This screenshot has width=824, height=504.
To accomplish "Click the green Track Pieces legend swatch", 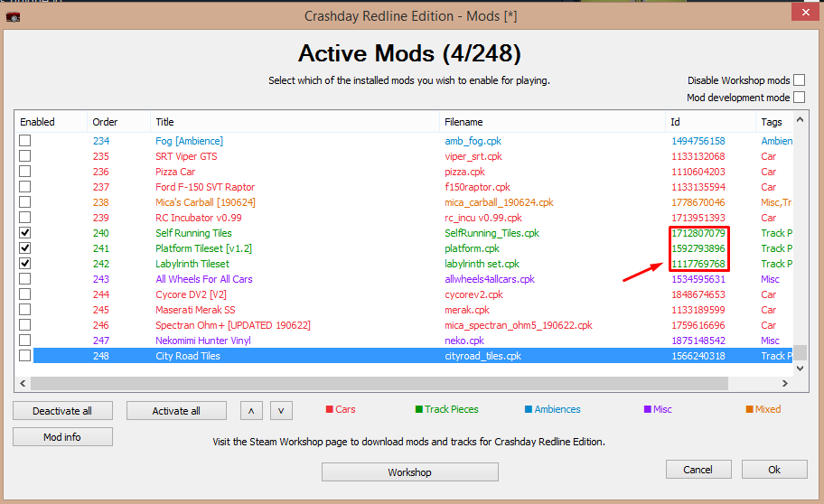I will point(419,409).
